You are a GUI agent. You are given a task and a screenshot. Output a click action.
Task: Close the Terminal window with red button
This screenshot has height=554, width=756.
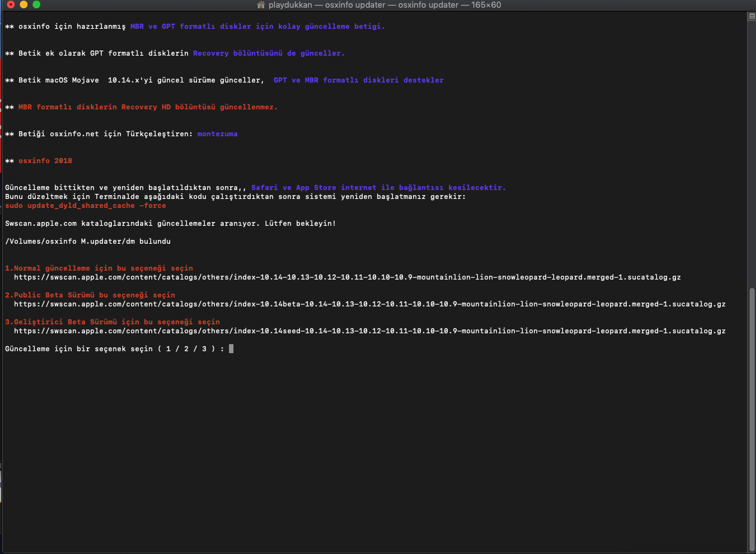point(11,4)
